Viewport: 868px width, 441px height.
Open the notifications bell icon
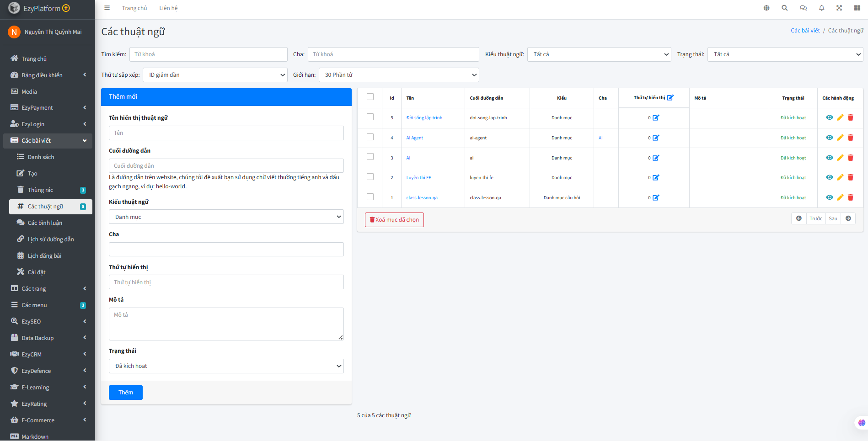(821, 8)
